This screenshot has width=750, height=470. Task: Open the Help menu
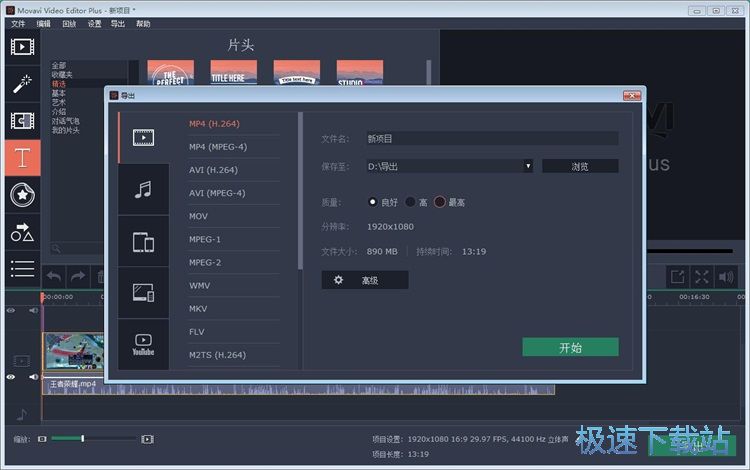tap(143, 23)
